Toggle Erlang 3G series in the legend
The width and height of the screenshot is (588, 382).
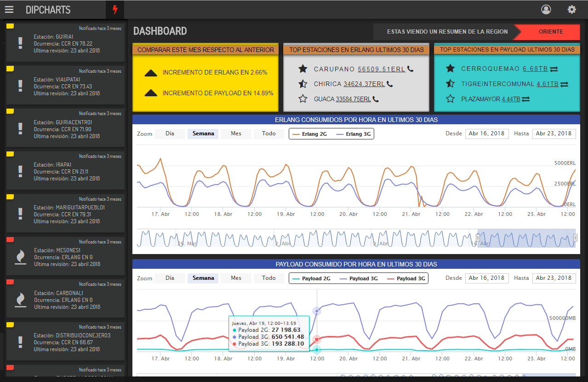pos(353,134)
